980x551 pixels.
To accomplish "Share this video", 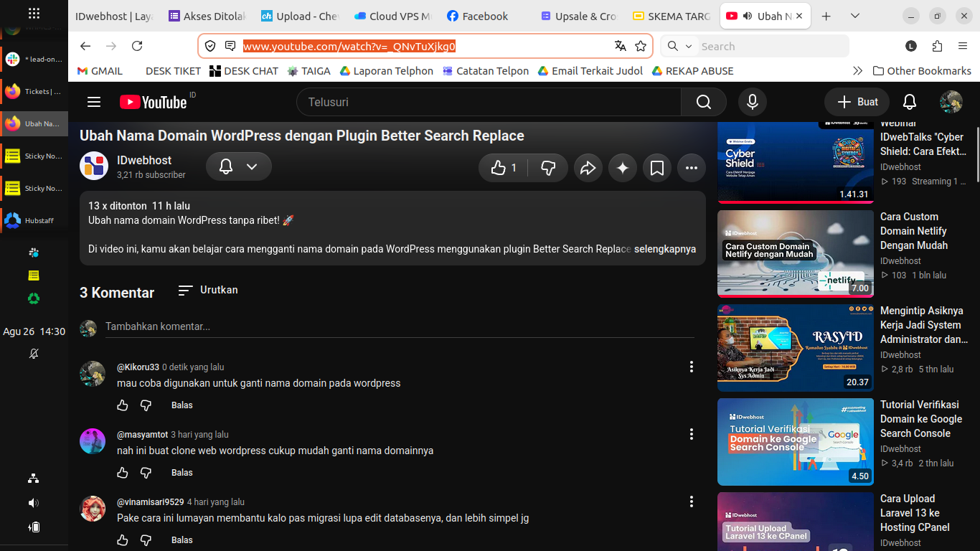I will pyautogui.click(x=588, y=168).
